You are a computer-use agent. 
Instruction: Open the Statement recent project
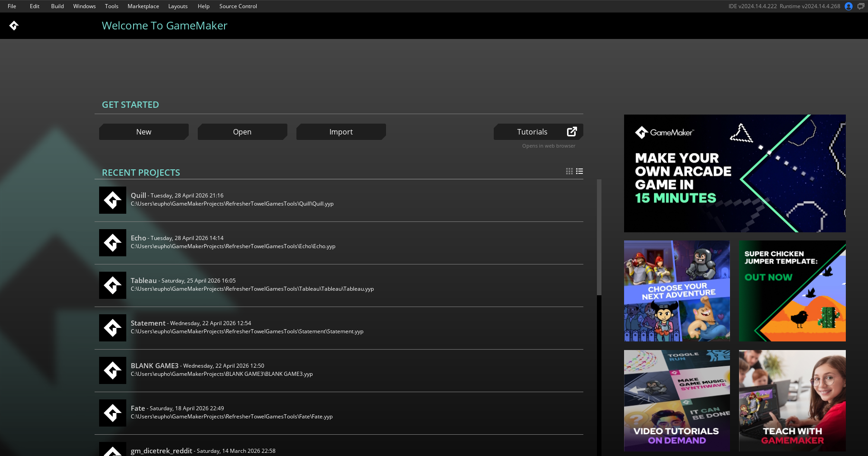click(x=339, y=328)
